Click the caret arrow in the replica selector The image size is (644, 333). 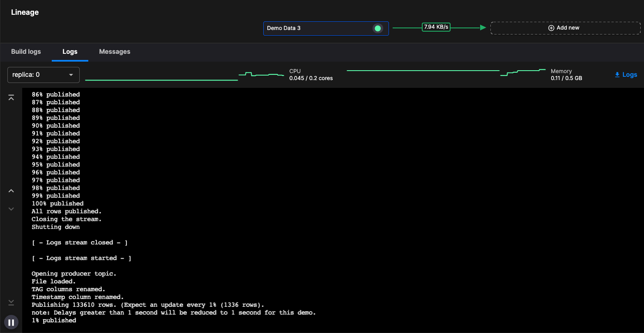pos(71,75)
